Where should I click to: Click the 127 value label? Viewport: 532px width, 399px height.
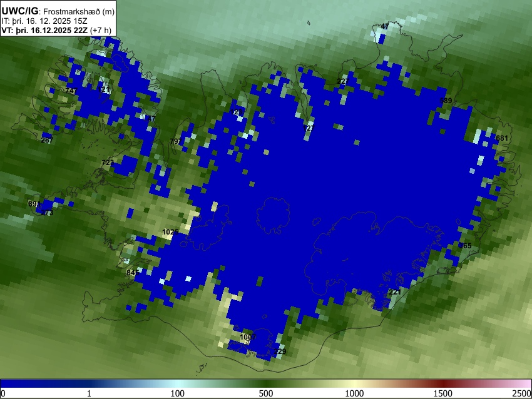coord(309,128)
